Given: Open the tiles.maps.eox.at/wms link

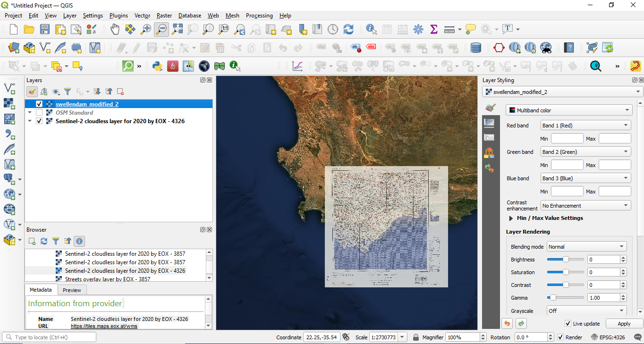Looking at the screenshot, I should click(104, 326).
